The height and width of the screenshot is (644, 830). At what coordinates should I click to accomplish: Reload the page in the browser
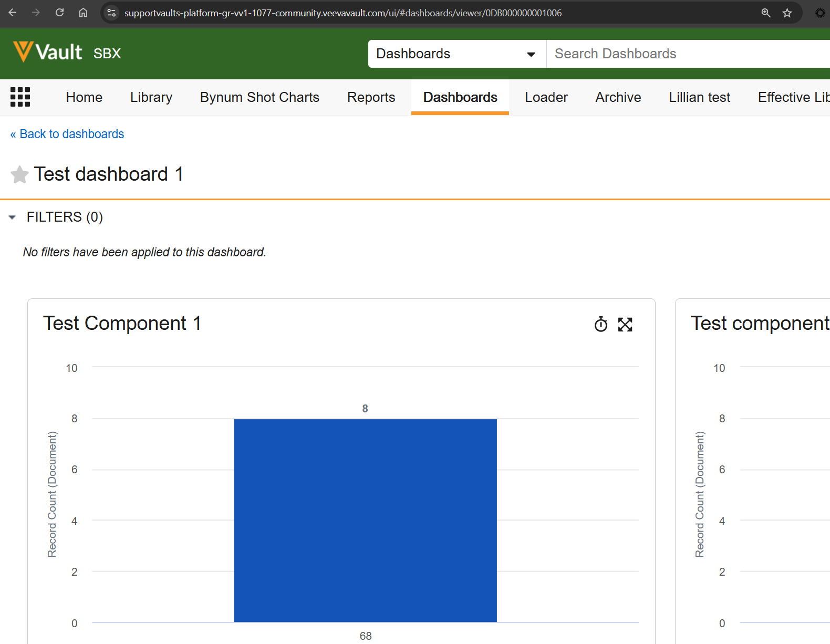60,13
